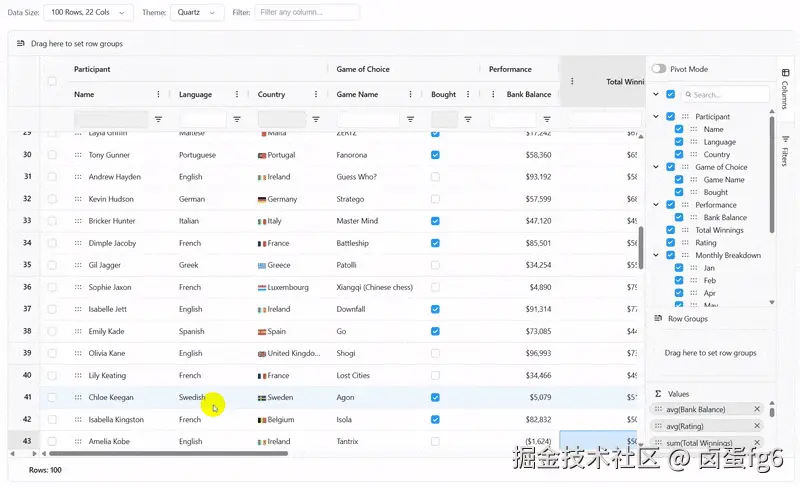Open the Bought column menu icon

468,94
